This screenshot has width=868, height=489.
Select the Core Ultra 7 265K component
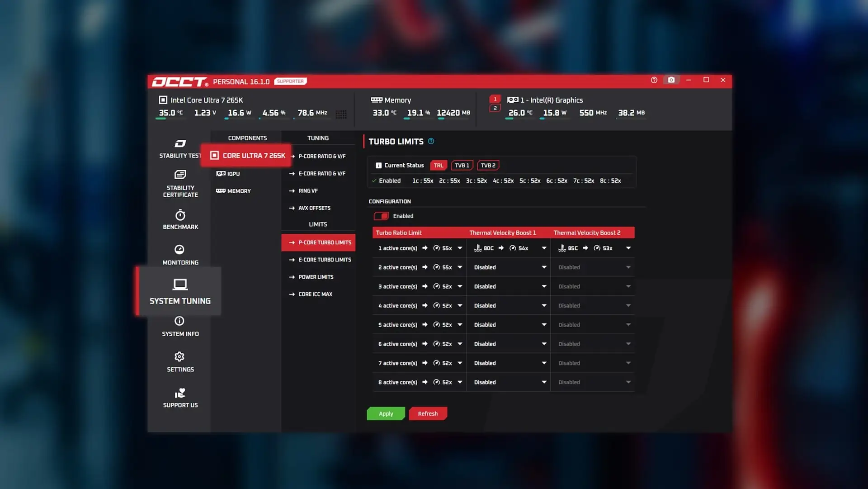[246, 156]
